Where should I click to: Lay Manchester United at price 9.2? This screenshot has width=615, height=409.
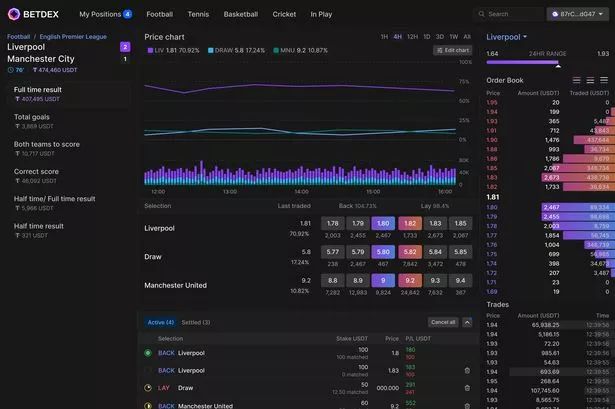(410, 281)
